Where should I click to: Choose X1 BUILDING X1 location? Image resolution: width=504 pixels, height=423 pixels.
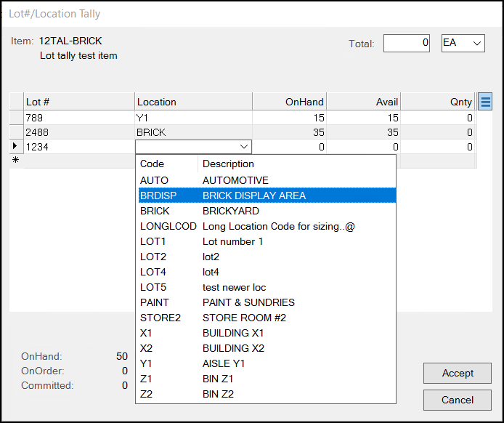(267, 333)
